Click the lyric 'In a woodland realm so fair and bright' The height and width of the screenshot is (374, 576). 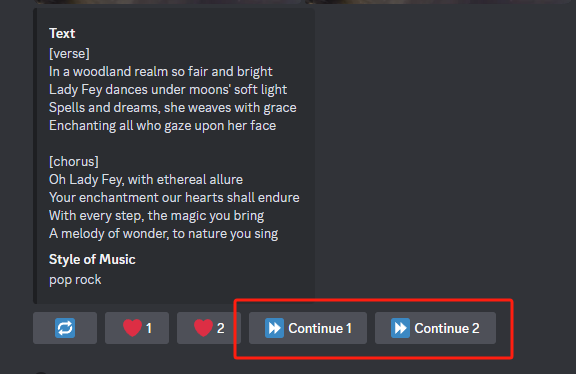161,72
